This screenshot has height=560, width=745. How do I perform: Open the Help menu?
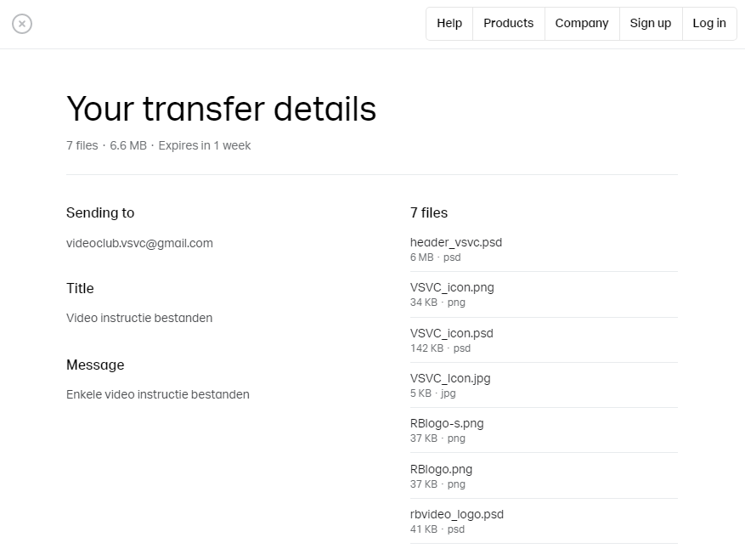point(449,23)
